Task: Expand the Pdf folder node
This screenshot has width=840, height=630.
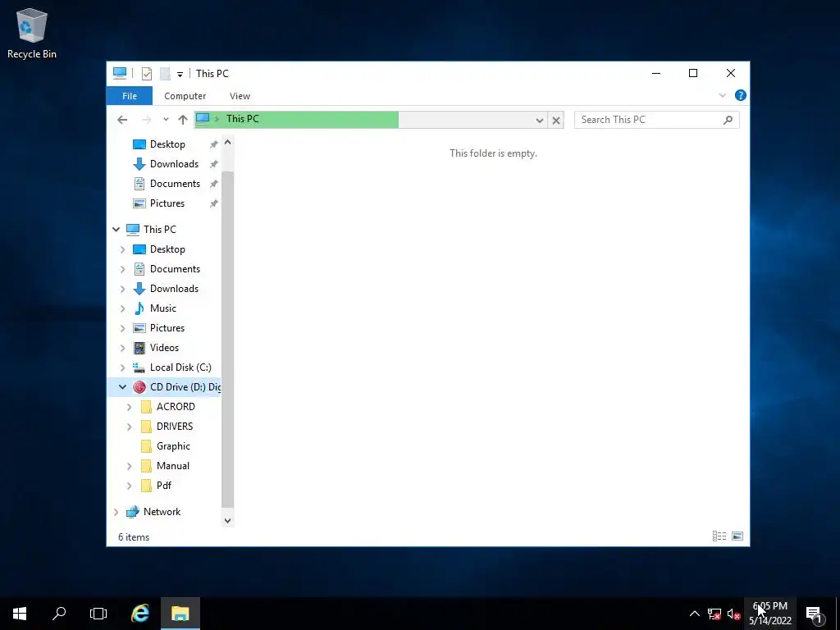Action: pyautogui.click(x=129, y=486)
